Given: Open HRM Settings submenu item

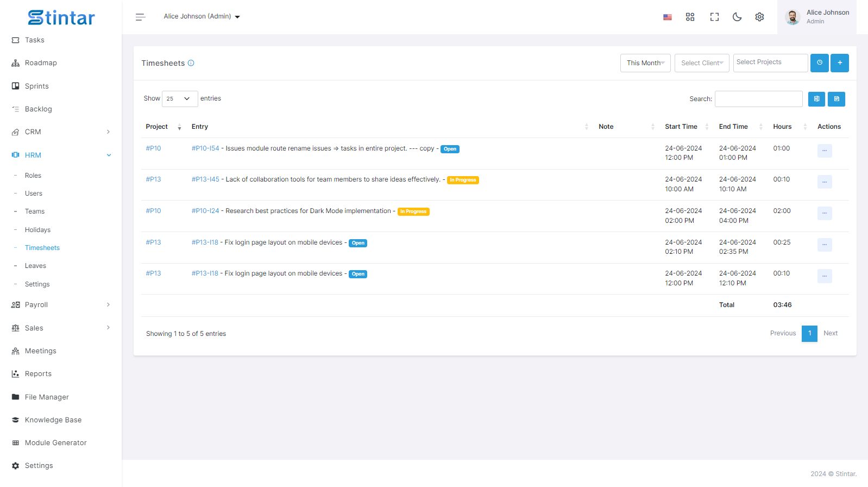Looking at the screenshot, I should point(37,284).
